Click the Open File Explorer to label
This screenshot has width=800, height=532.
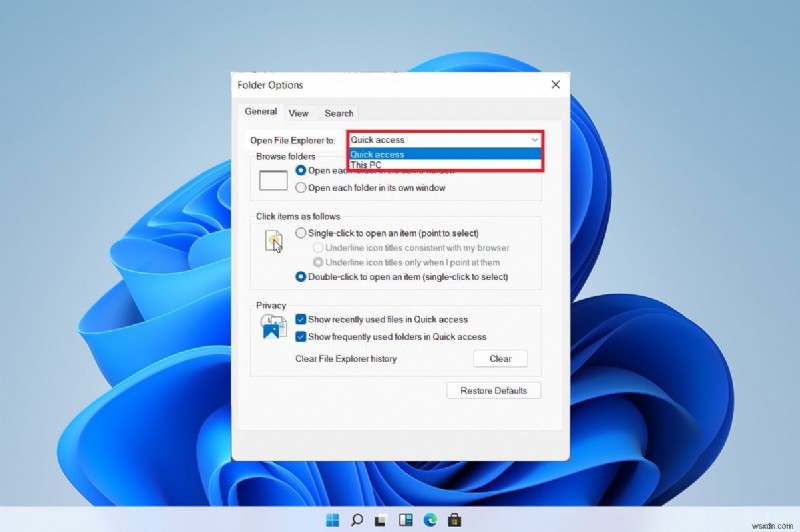[292, 140]
